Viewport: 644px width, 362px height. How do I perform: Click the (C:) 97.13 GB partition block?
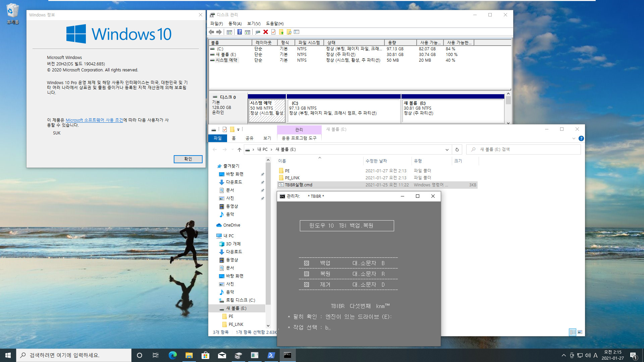343,109
